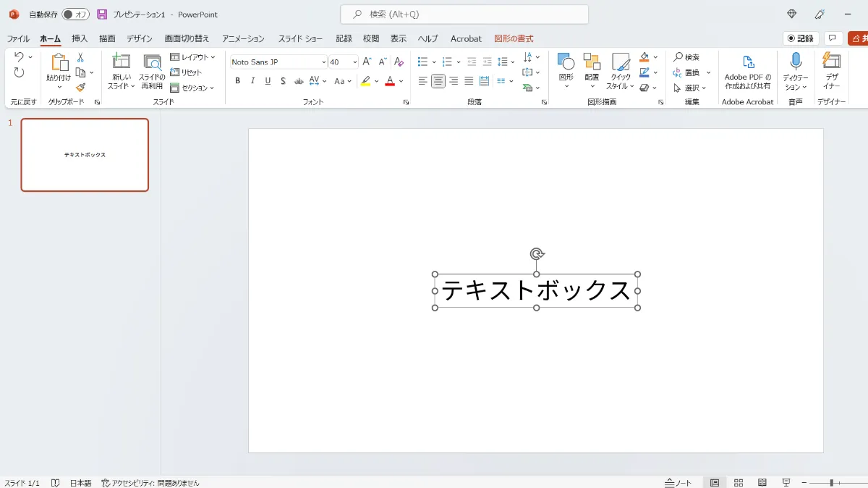The width and height of the screenshot is (868, 488).
Task: Click the リセット button
Action: 186,72
